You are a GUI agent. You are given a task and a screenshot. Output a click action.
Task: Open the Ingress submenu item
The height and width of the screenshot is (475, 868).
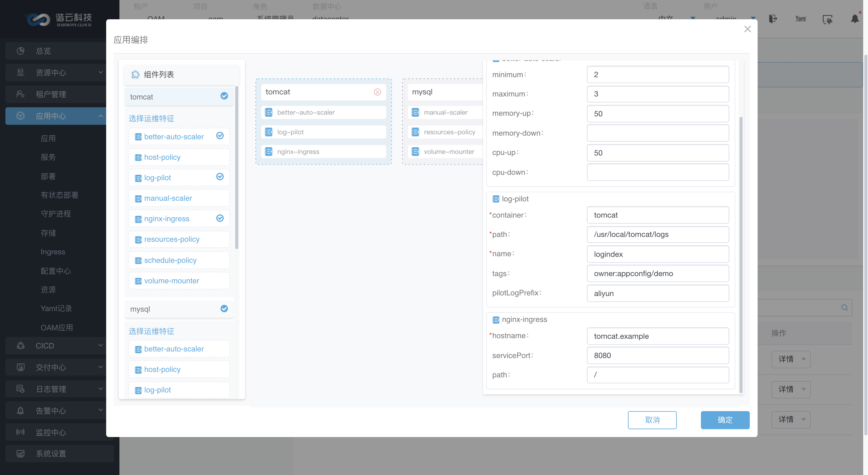point(53,252)
